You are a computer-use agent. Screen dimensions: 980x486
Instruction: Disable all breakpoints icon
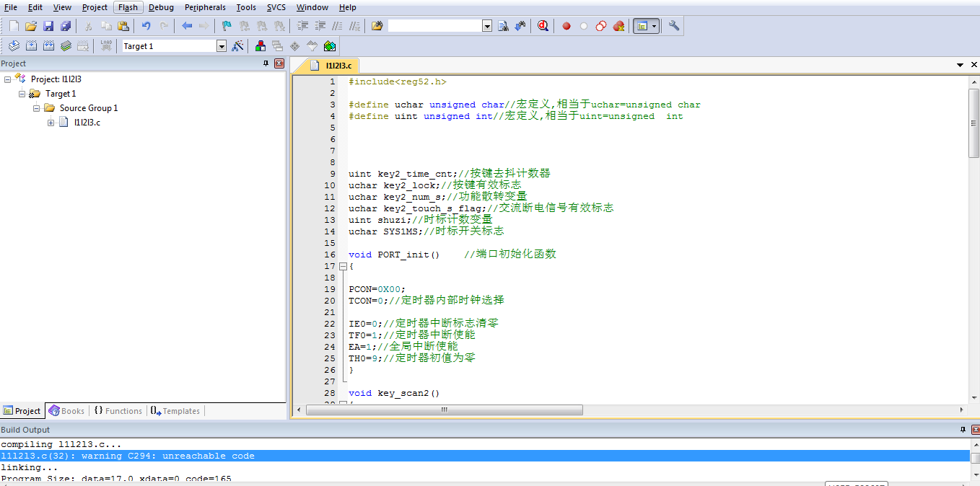tap(601, 26)
